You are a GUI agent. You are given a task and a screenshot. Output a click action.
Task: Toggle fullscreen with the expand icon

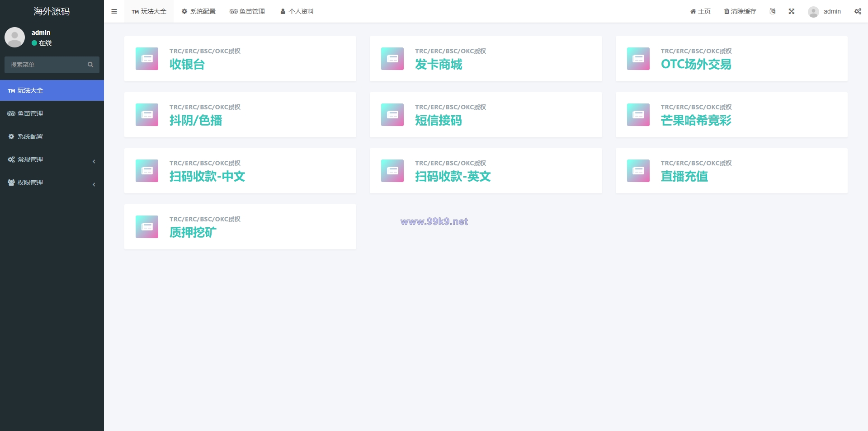(792, 11)
